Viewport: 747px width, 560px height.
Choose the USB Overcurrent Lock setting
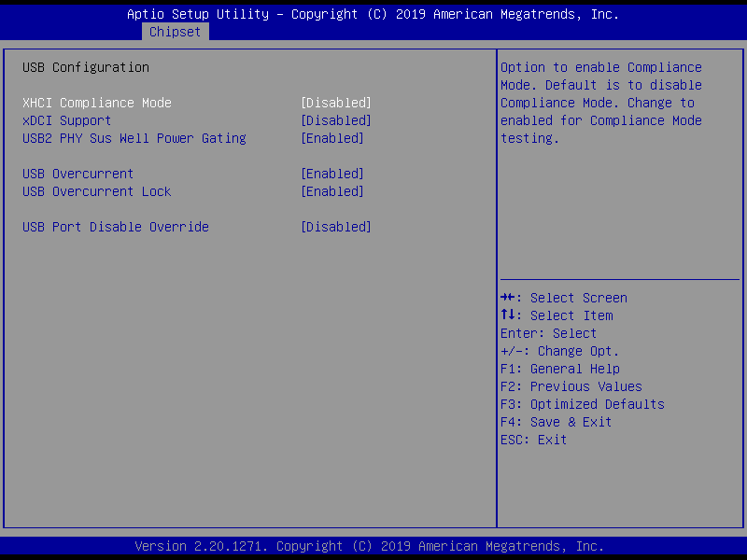(x=97, y=191)
